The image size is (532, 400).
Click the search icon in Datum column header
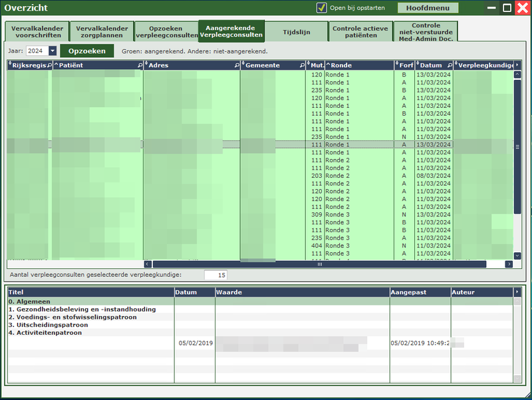click(450, 66)
